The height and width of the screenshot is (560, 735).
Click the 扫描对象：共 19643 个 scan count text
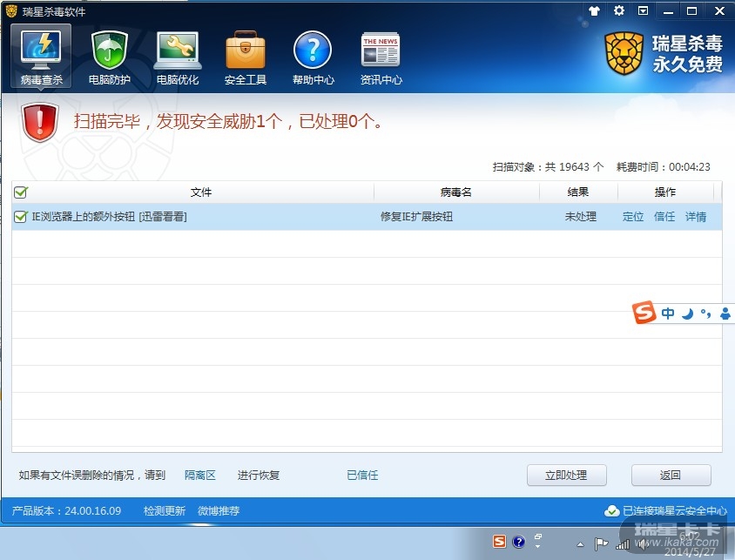tap(548, 167)
